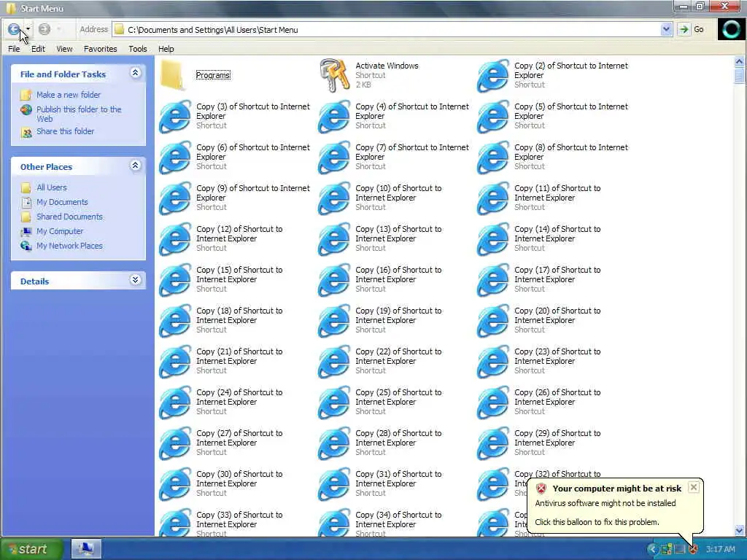Image resolution: width=747 pixels, height=560 pixels.
Task: Open the Help menu
Action: [x=166, y=49]
